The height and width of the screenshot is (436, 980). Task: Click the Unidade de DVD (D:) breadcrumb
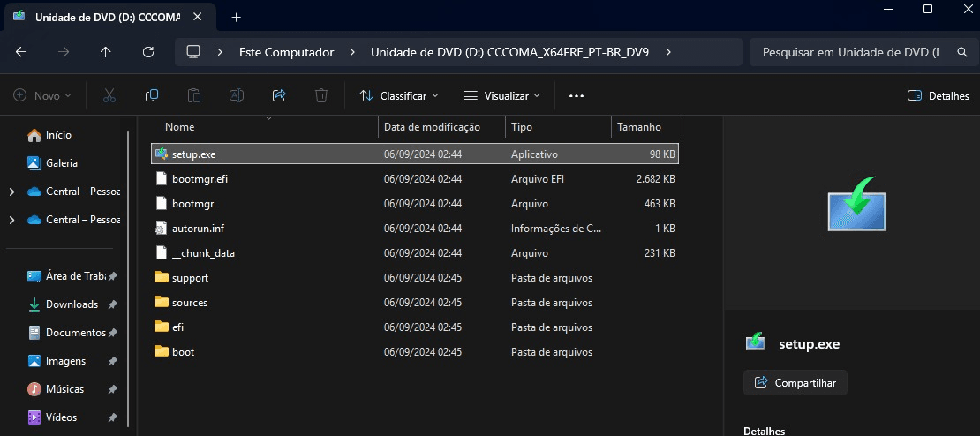[509, 52]
